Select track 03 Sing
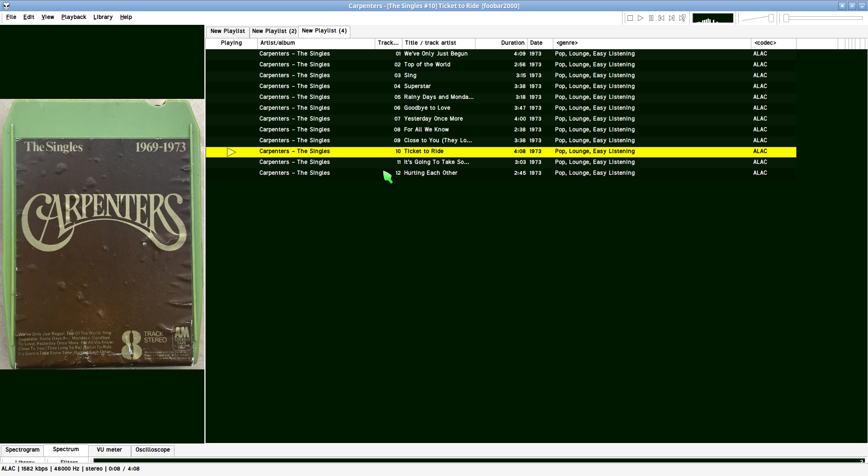The width and height of the screenshot is (868, 476). tap(501, 75)
